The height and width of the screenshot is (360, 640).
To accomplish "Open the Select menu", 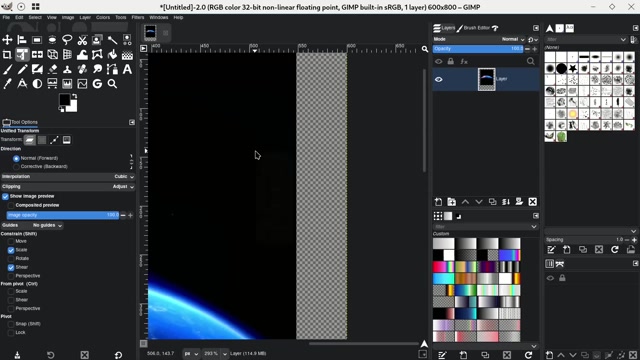I will tap(35, 18).
